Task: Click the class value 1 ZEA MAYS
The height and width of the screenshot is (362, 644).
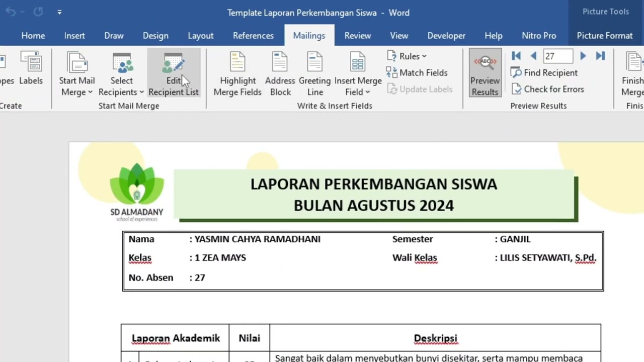Action: coord(220,258)
